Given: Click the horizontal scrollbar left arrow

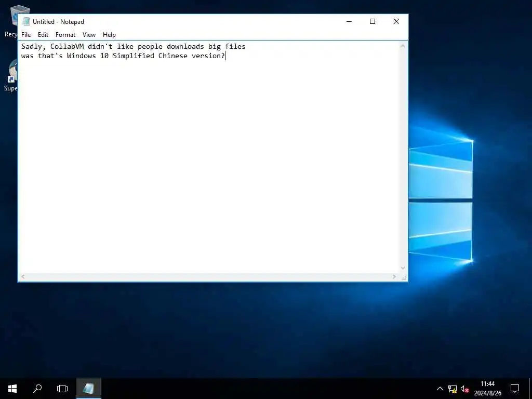Looking at the screenshot, I should click(x=23, y=277).
